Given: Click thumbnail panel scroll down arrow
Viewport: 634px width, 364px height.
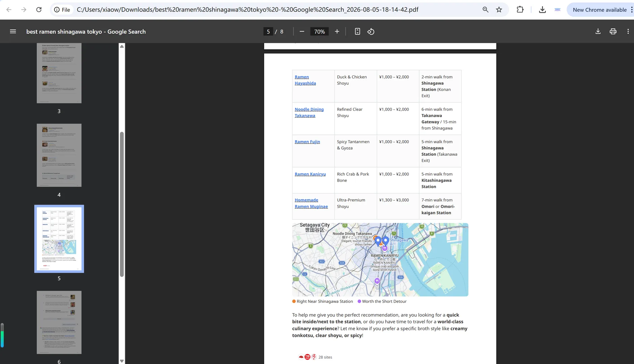Looking at the screenshot, I should (122, 361).
